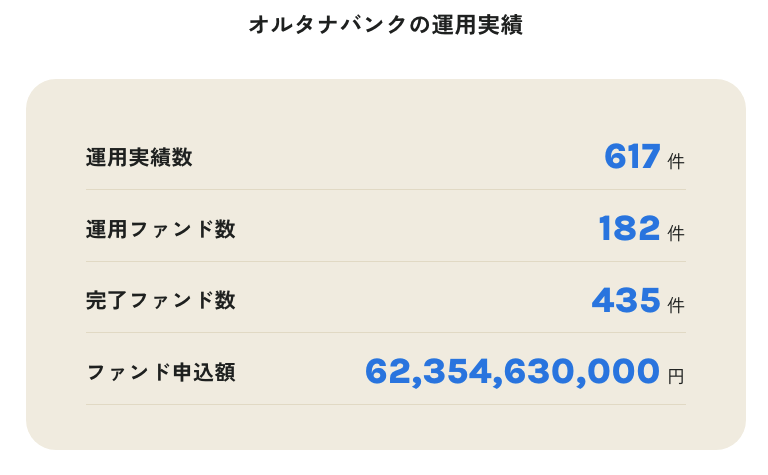This screenshot has height=475, width=768.
Task: Click divider line below 運用実績数 row
Action: point(385,190)
